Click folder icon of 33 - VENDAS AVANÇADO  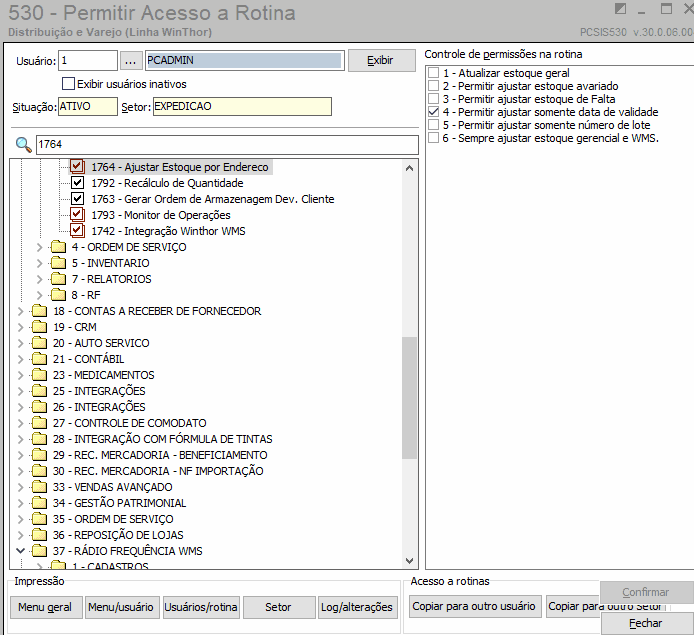pos(39,487)
